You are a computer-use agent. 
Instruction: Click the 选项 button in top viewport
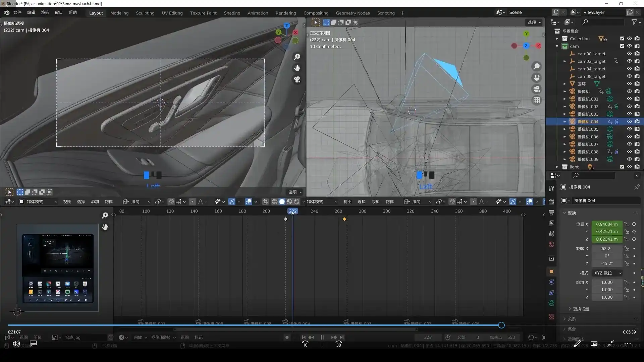534,22
